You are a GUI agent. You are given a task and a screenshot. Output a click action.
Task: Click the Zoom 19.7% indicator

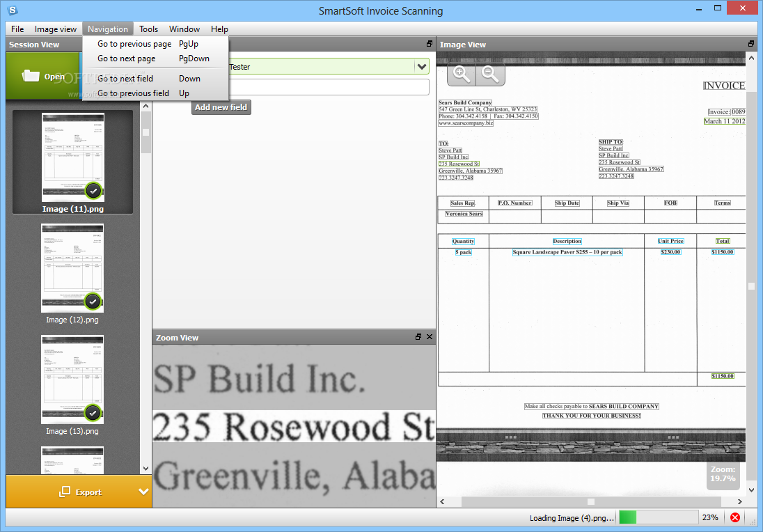[x=723, y=474]
